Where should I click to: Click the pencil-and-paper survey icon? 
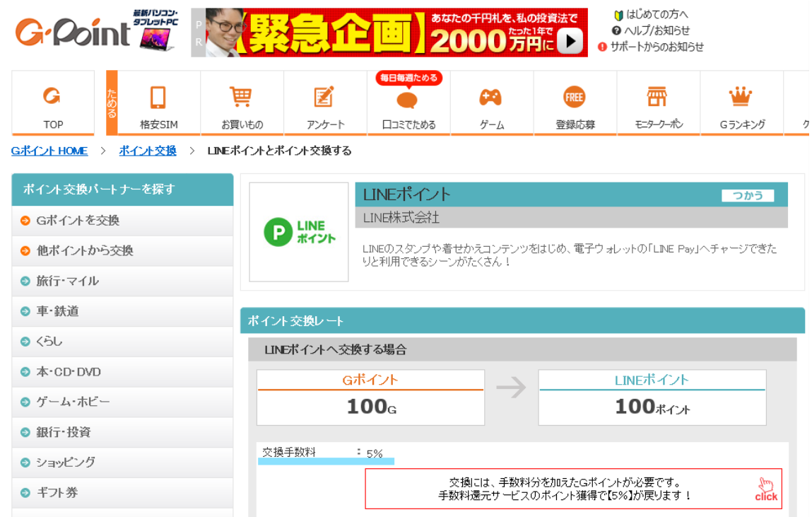pyautogui.click(x=324, y=97)
